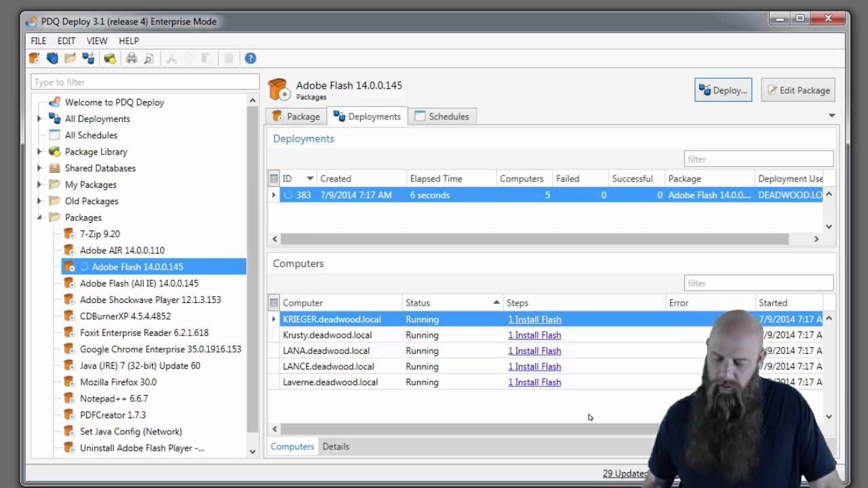Expand the Shared Databases tree node

point(39,168)
